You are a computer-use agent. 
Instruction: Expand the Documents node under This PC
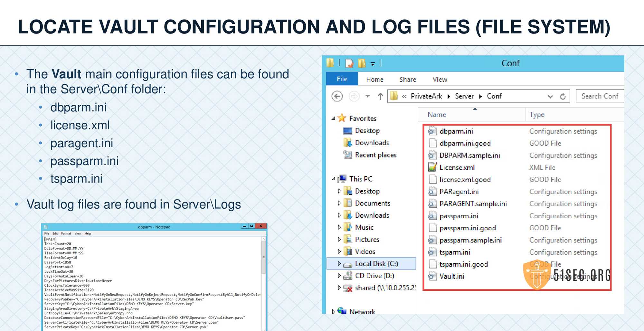tap(339, 203)
